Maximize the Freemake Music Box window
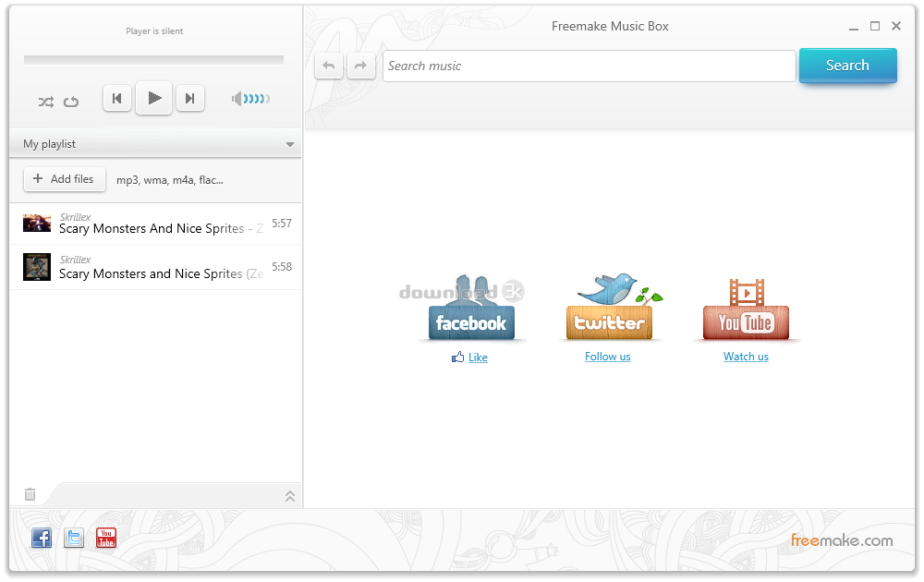This screenshot has height=582, width=924. click(x=875, y=26)
